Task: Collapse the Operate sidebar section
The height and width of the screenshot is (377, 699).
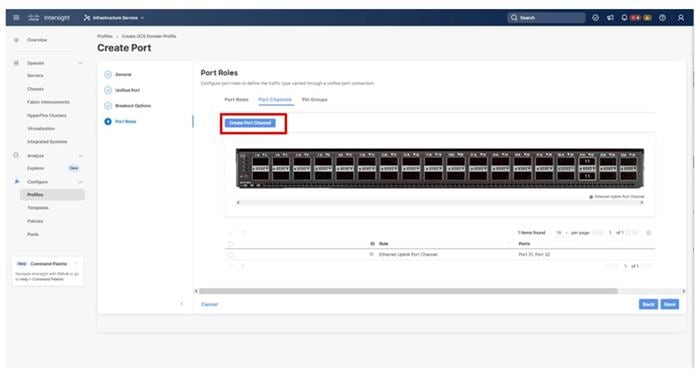Action: tap(80, 63)
